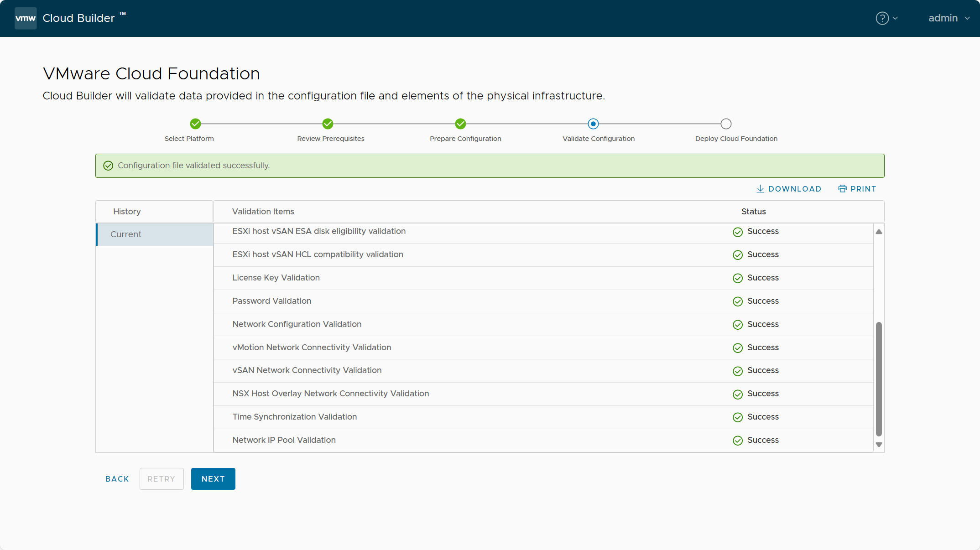Screen dimensions: 980x550
Task: Click success icon for License Key Validation
Action: click(738, 279)
